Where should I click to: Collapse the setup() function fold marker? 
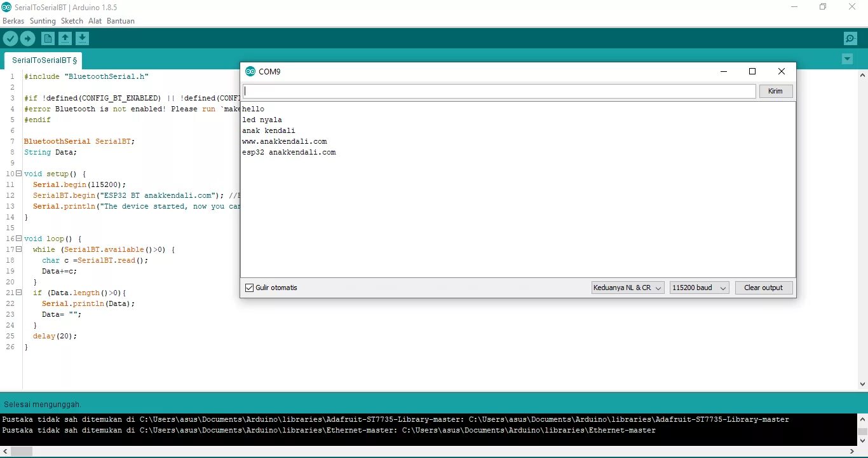point(18,174)
